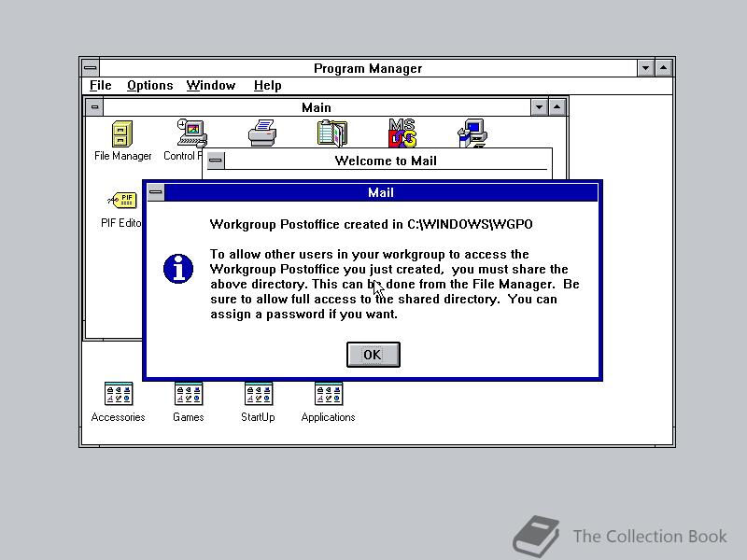Click the Main group window title bar
This screenshot has height=560, width=747.
(x=317, y=107)
